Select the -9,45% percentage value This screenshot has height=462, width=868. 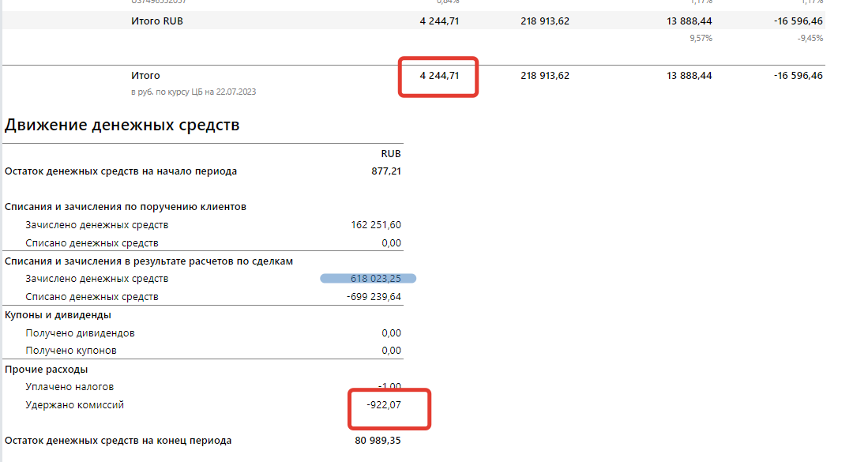[x=810, y=38]
